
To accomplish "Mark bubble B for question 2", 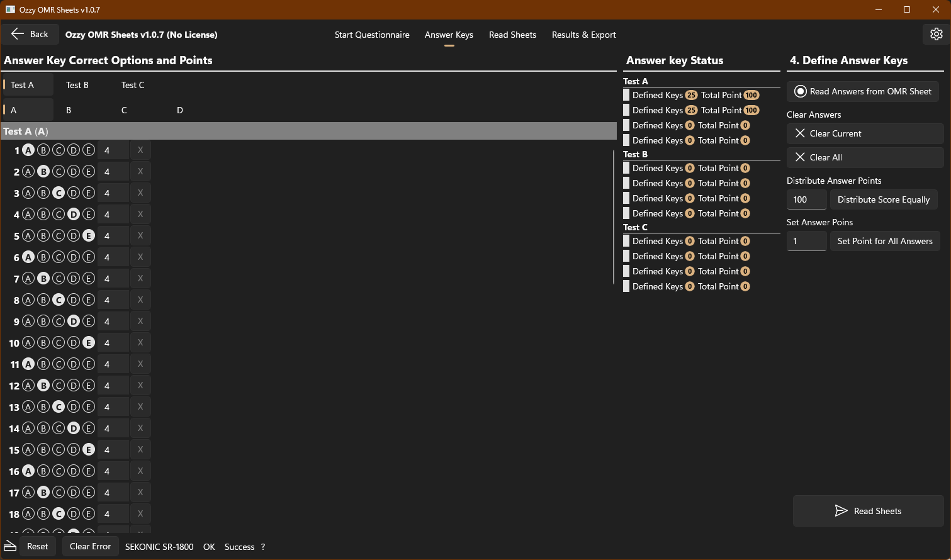I will [43, 171].
